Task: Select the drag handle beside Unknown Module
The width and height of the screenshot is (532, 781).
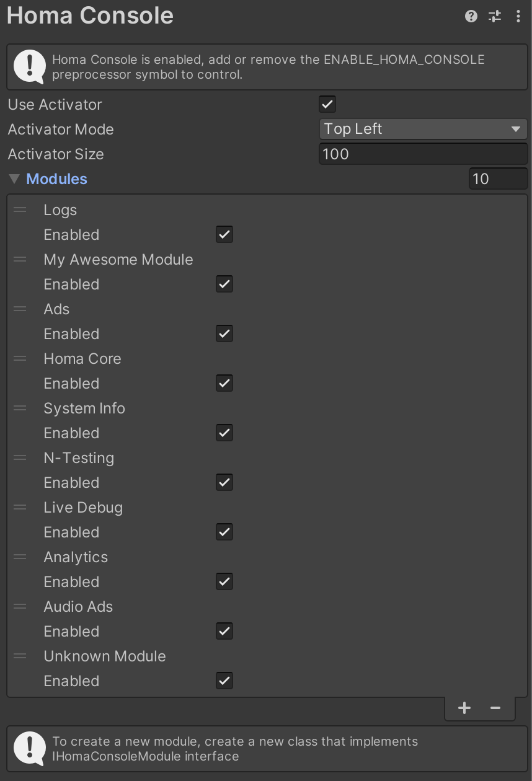Action: click(x=20, y=656)
